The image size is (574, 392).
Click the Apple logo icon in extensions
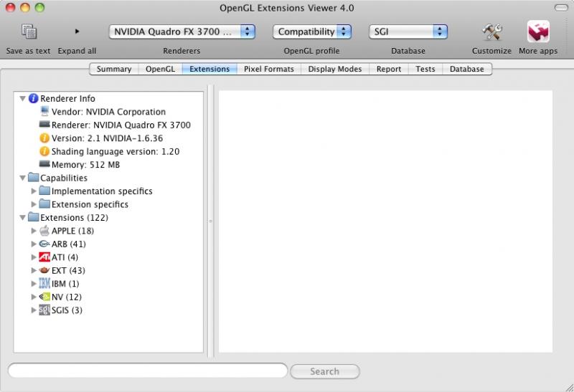click(44, 231)
